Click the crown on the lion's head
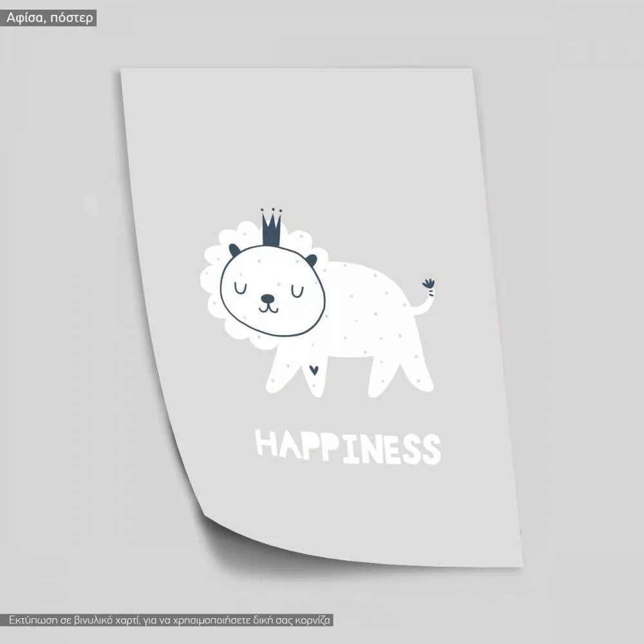 [271, 229]
